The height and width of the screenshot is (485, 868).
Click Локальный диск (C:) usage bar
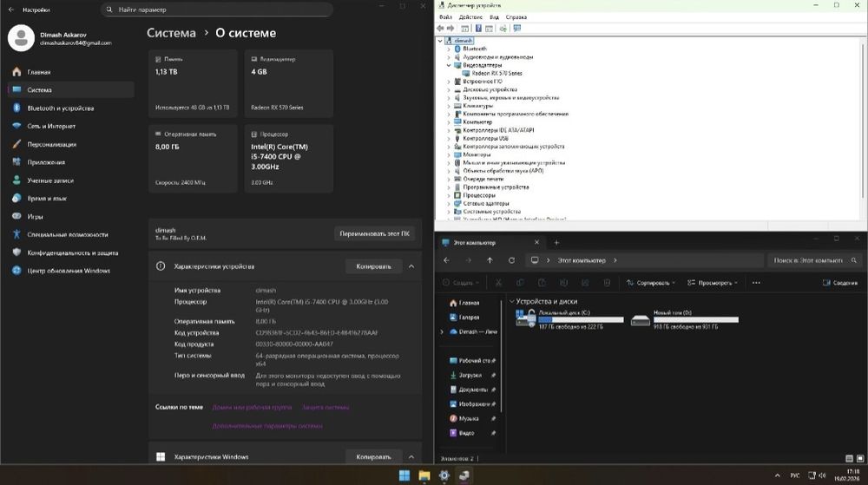pyautogui.click(x=581, y=319)
